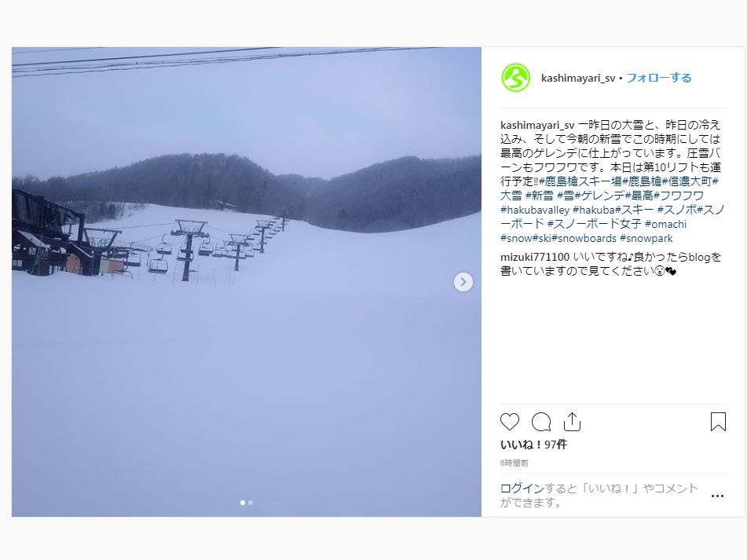This screenshot has height=560, width=747.
Task: Open commenter mizuki771100 profile
Action: (534, 257)
